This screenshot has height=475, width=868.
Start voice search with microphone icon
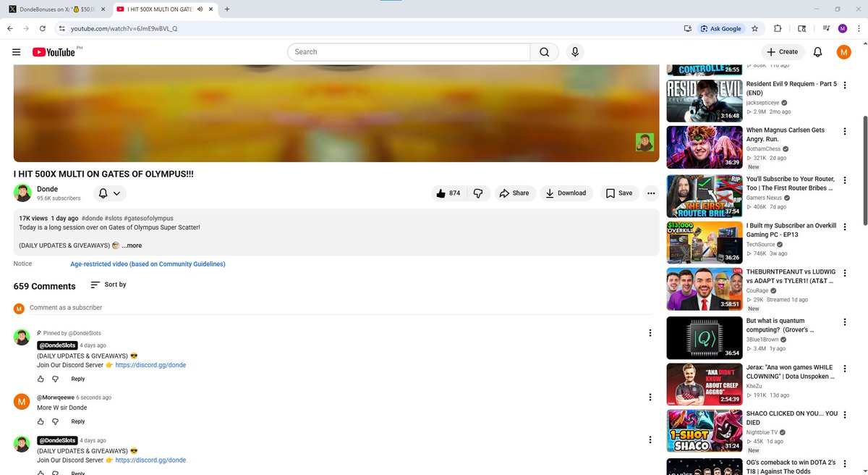pos(575,52)
